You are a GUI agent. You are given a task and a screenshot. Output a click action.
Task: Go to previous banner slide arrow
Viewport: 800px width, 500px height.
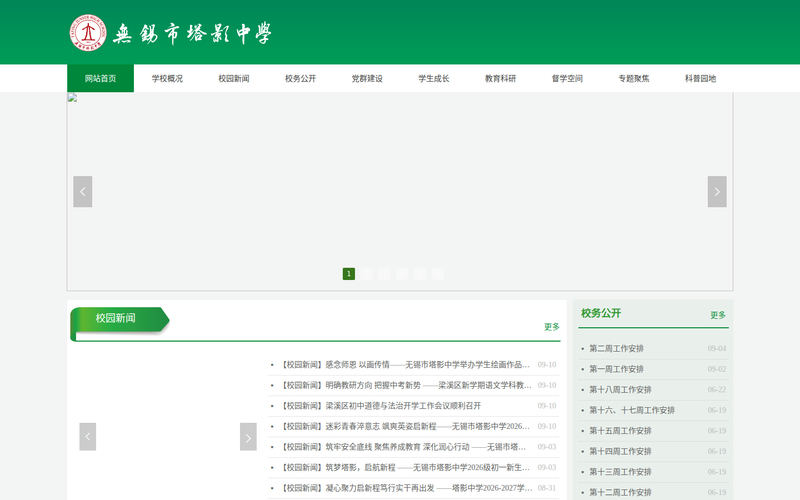(83, 191)
